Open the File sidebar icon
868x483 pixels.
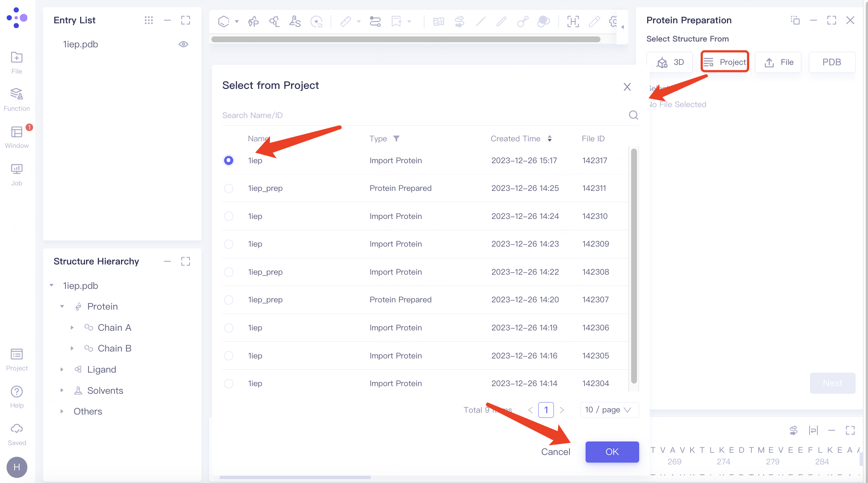click(16, 62)
